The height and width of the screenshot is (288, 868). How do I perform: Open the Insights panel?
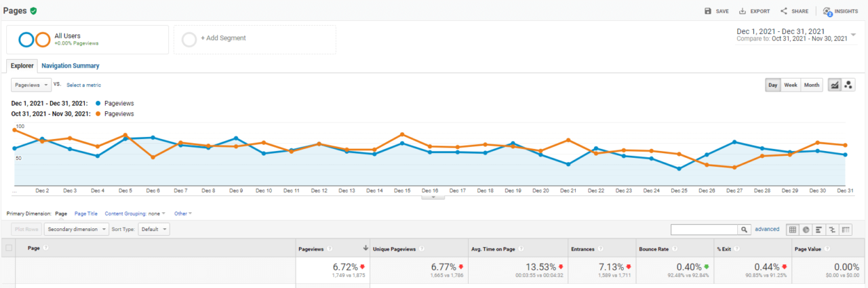[x=827, y=12]
